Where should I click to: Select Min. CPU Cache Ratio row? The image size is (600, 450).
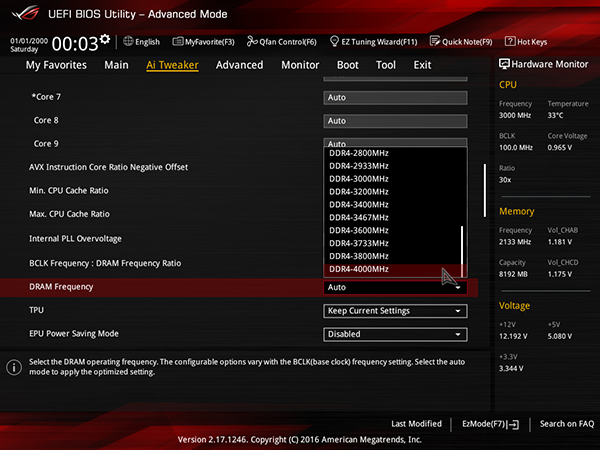[69, 191]
